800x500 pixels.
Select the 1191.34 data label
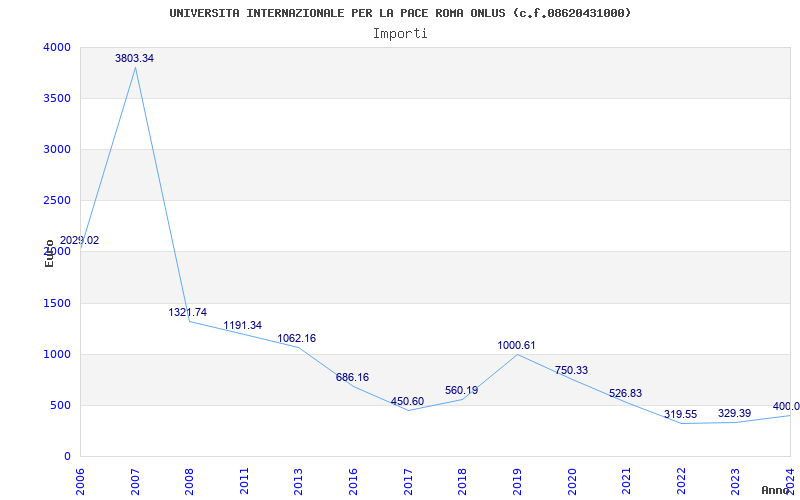242,326
